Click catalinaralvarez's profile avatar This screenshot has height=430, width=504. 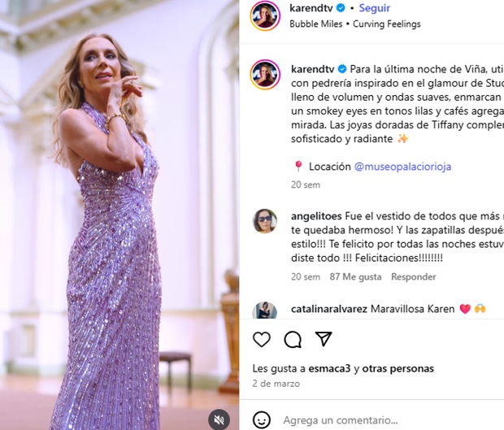(265, 311)
